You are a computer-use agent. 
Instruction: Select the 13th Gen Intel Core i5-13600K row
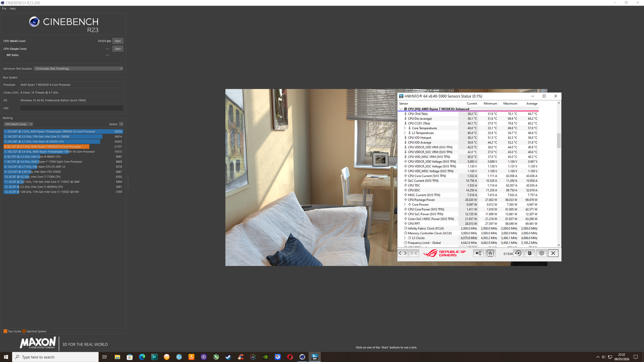click(x=63, y=136)
